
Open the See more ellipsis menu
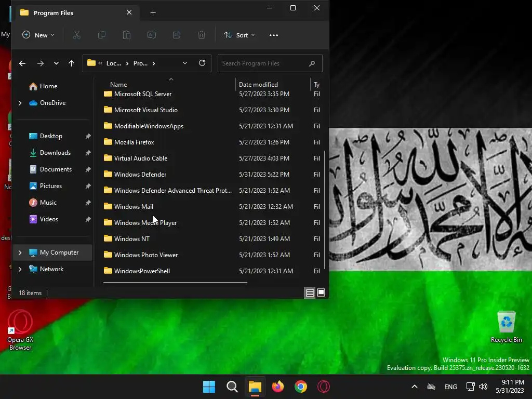[273, 35]
